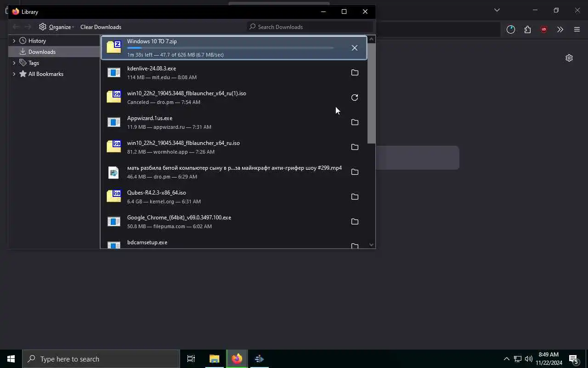Cancel the Windows 10 TO 7.zip download
Viewport: 588px width, 368px height.
click(354, 48)
